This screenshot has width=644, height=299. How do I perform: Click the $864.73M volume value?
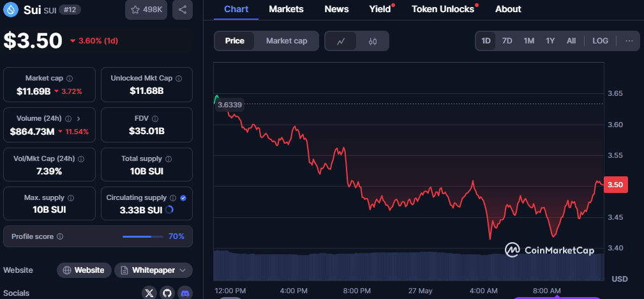(x=32, y=132)
